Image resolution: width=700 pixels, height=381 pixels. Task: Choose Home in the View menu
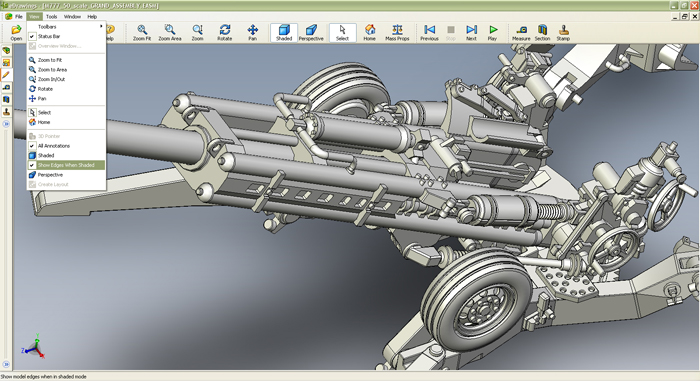click(66, 122)
